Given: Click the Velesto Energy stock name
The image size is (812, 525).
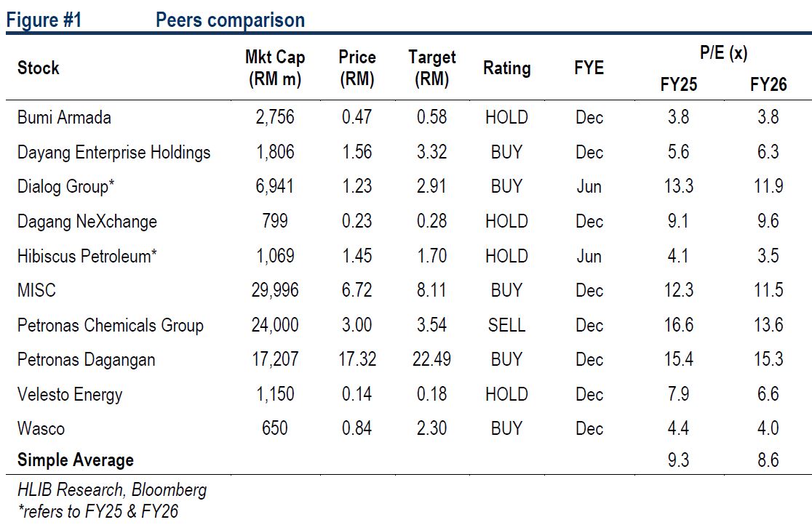Looking at the screenshot, I should point(70,395).
